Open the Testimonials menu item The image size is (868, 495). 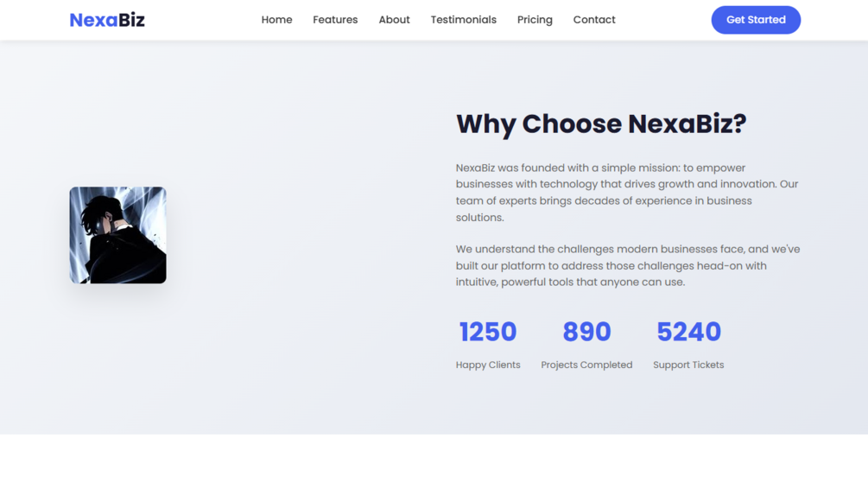click(463, 20)
